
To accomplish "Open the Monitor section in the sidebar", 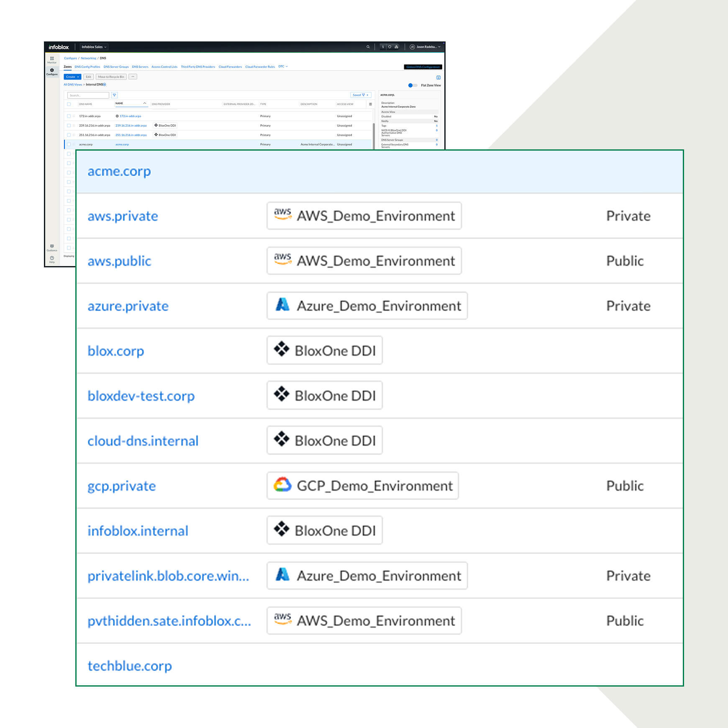I will [52, 60].
